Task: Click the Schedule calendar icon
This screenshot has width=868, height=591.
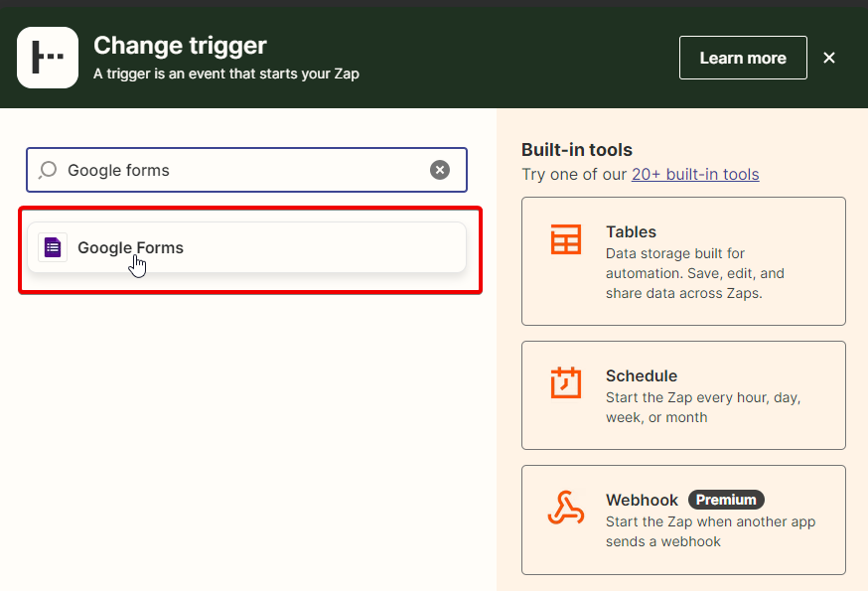Action: tap(566, 382)
